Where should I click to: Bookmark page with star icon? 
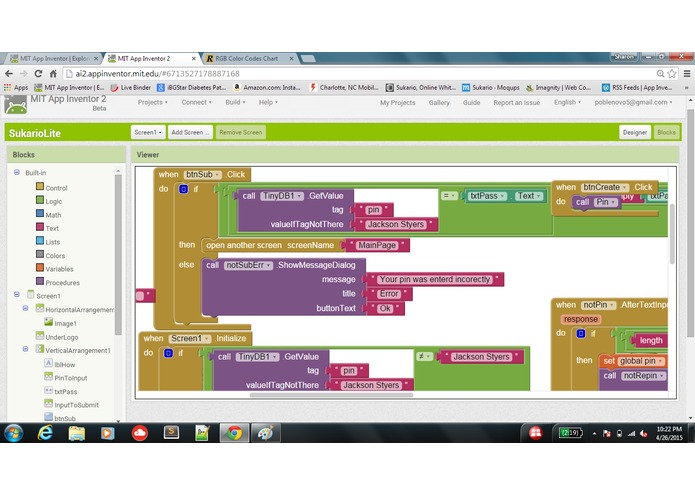(x=672, y=74)
